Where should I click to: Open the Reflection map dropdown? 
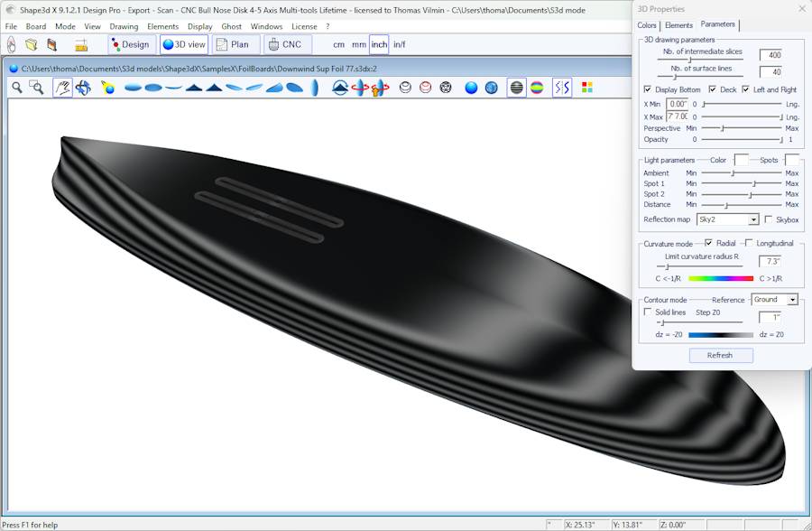coord(727,219)
